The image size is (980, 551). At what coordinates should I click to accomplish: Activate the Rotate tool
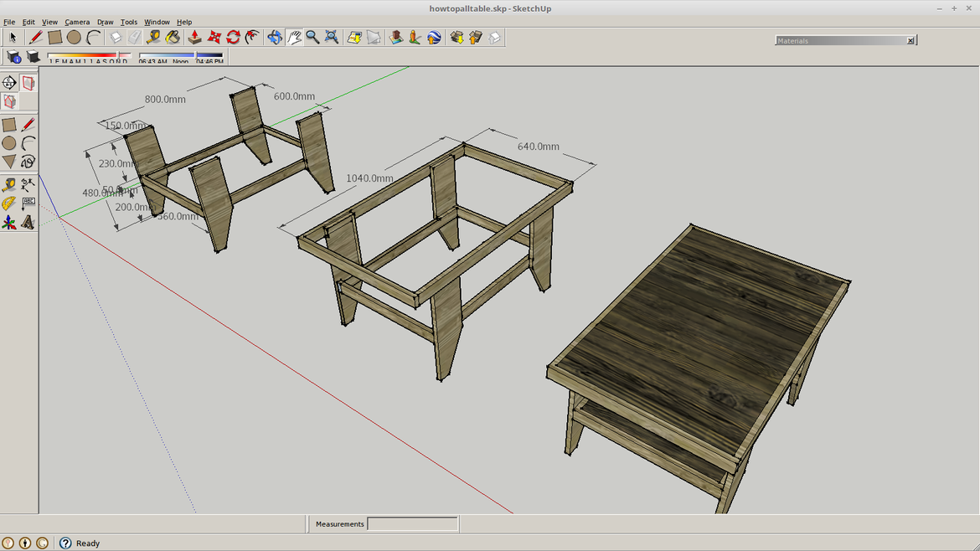(233, 38)
